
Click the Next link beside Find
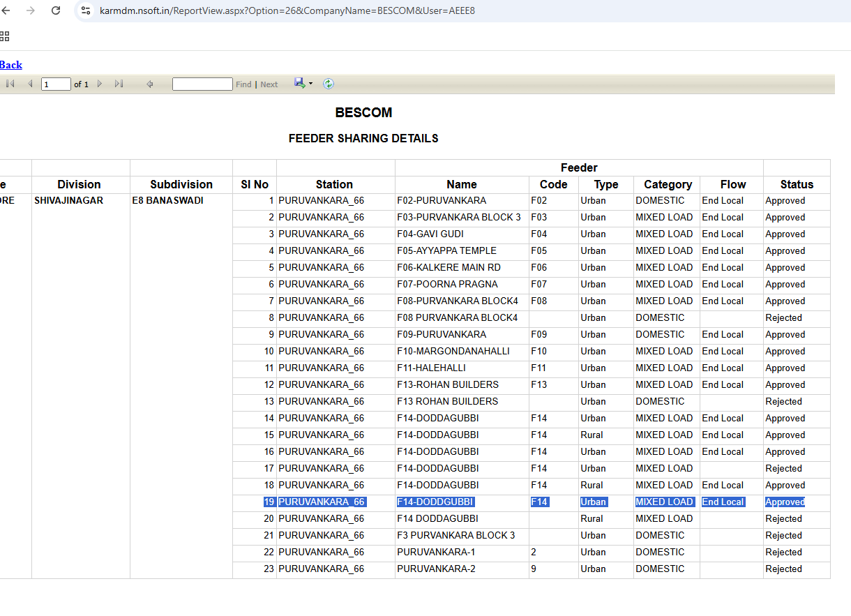click(x=269, y=84)
